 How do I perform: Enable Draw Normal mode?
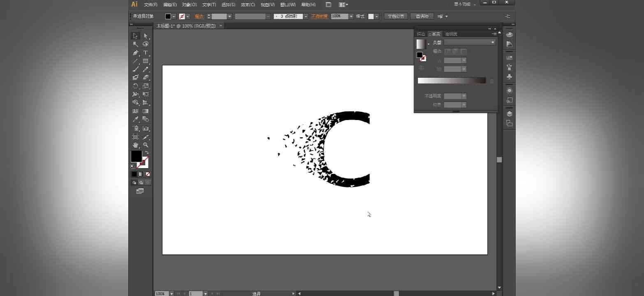(x=134, y=182)
